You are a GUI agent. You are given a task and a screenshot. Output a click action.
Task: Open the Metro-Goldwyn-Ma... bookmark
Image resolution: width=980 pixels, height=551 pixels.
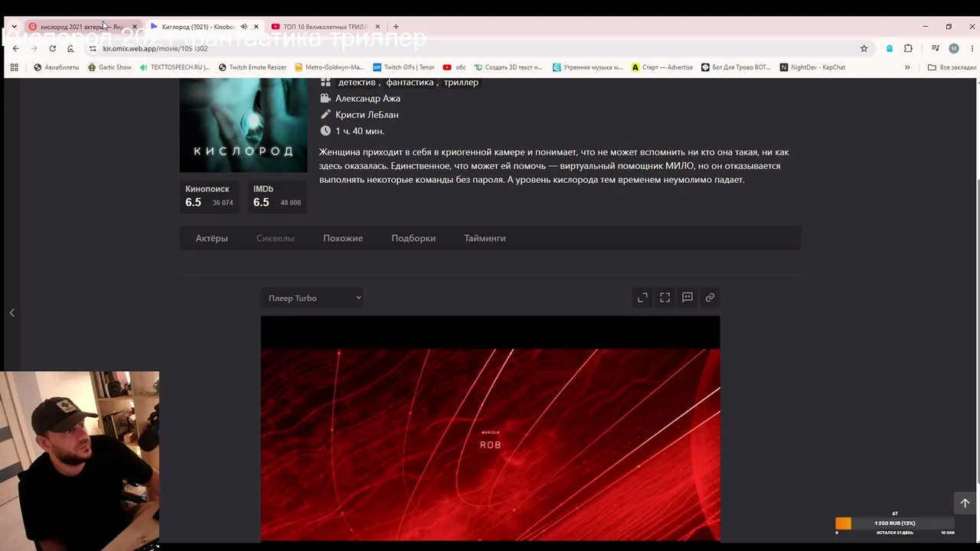click(329, 67)
